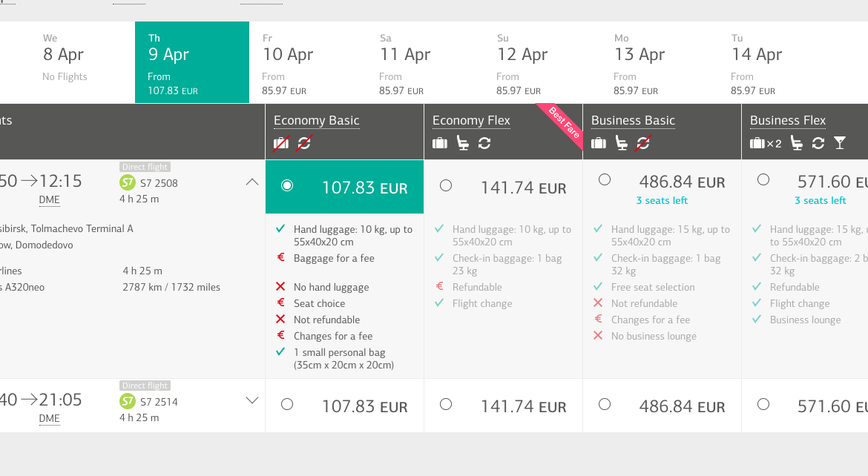Switch to the Su 12 Apr date tab
This screenshot has width=868, height=476.
[542, 62]
